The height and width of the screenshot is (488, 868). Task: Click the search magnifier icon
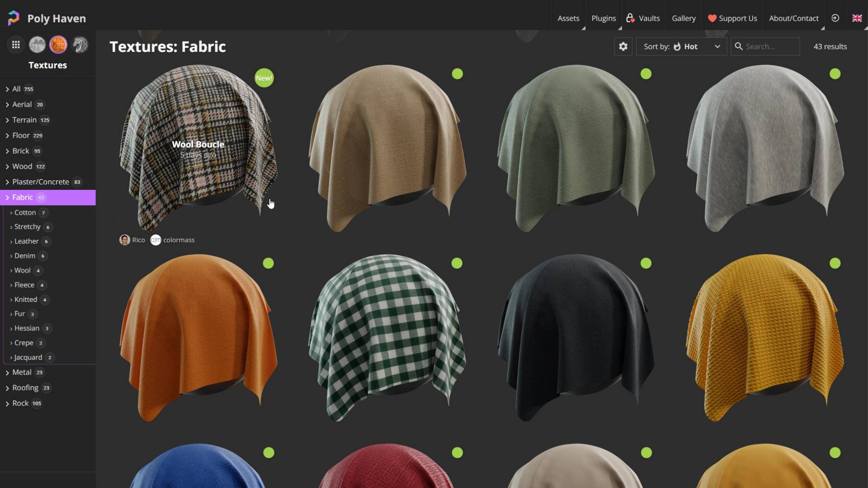739,47
